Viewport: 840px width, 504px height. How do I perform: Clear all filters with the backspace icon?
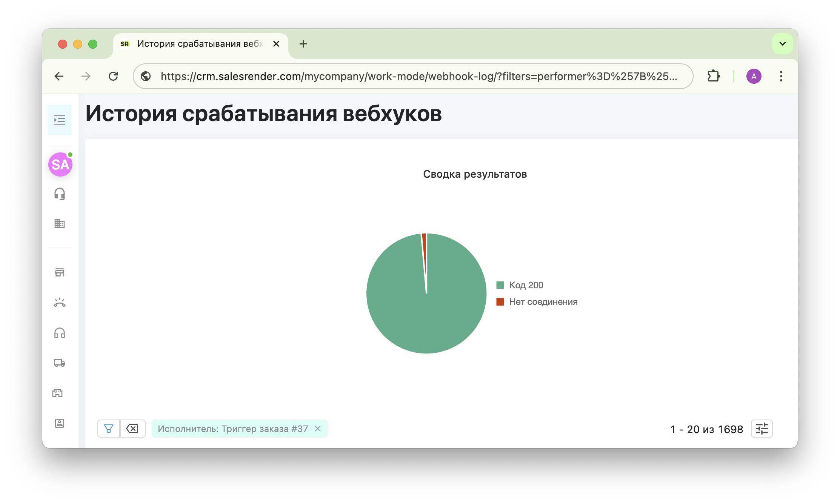[132, 428]
